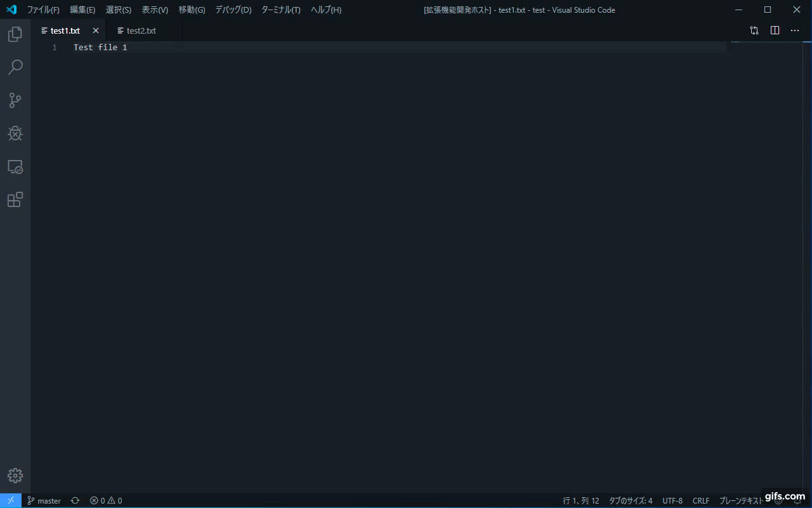The width and height of the screenshot is (812, 508).
Task: Switch to the test2.txt tab
Action: (145, 30)
